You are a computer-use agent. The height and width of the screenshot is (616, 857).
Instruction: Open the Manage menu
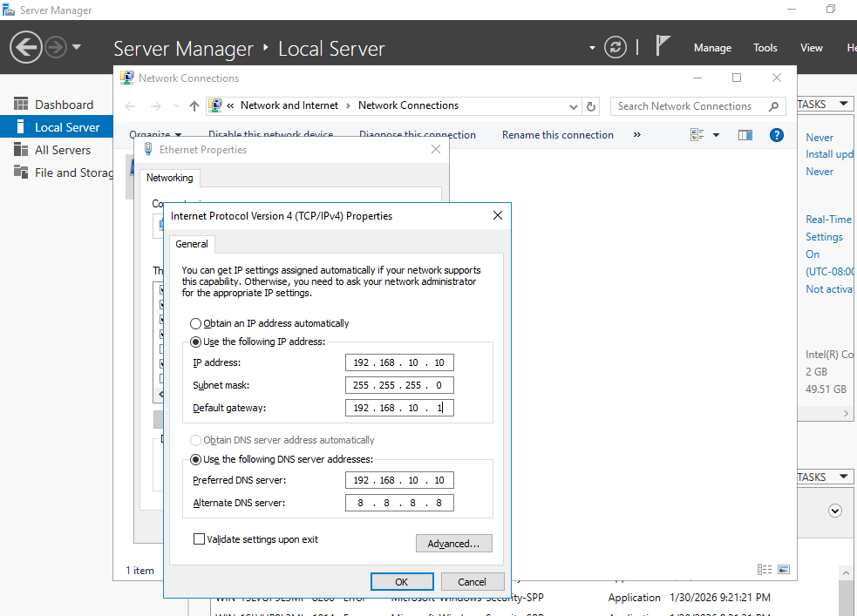(x=711, y=48)
